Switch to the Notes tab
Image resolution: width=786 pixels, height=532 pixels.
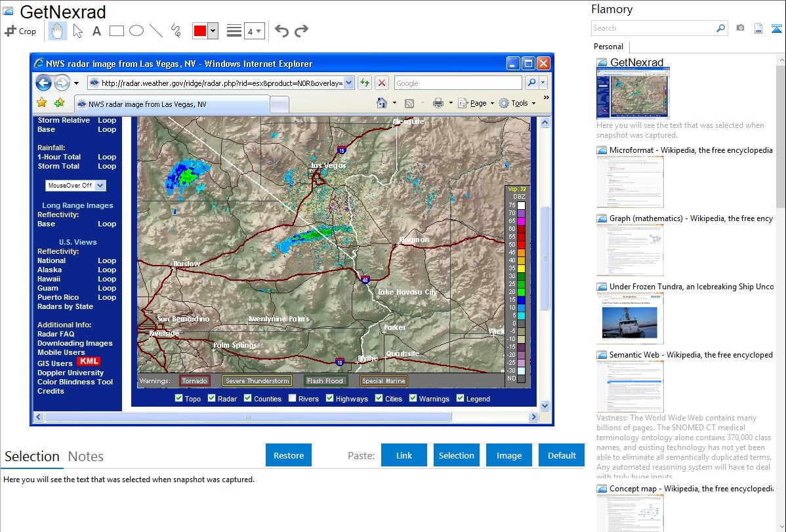[85, 457]
